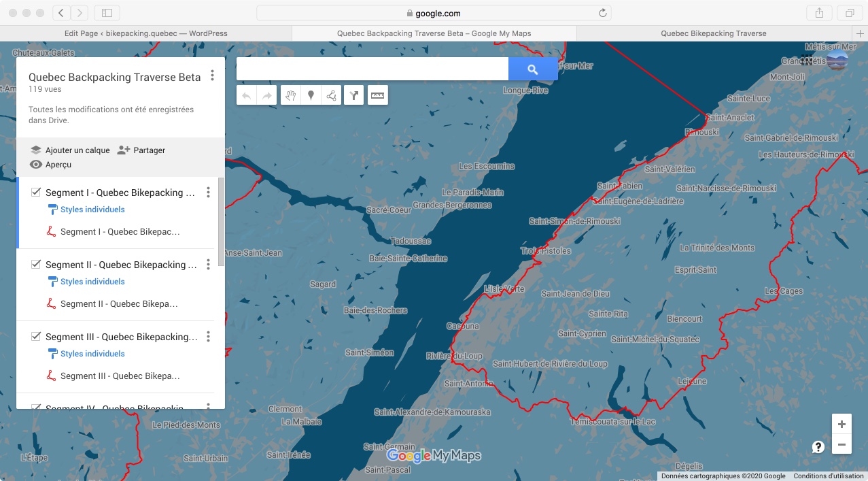
Task: Open Styles individuels for Segment II
Action: (92, 282)
